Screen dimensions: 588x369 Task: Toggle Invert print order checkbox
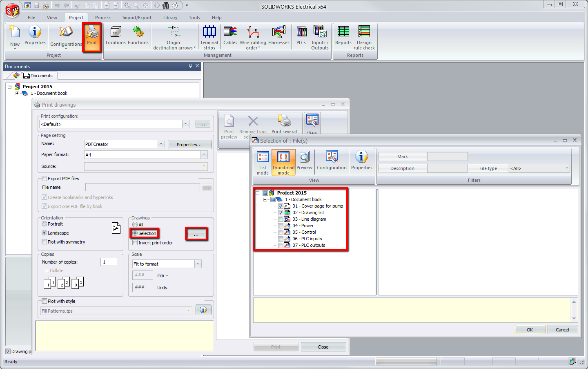click(135, 243)
